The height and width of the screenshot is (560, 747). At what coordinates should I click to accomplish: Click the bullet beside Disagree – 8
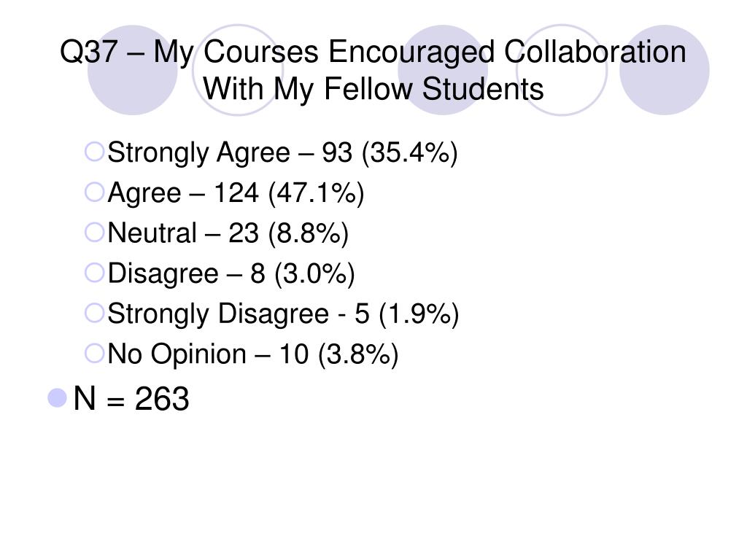coord(94,273)
